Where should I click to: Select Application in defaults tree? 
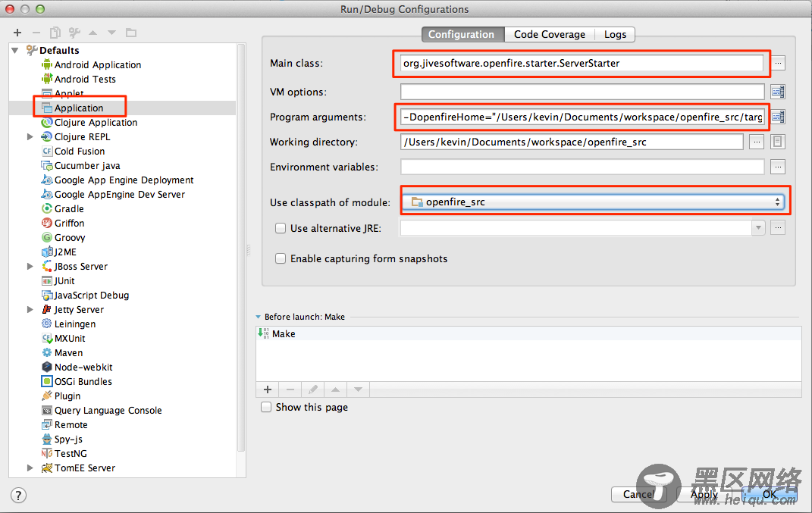79,108
